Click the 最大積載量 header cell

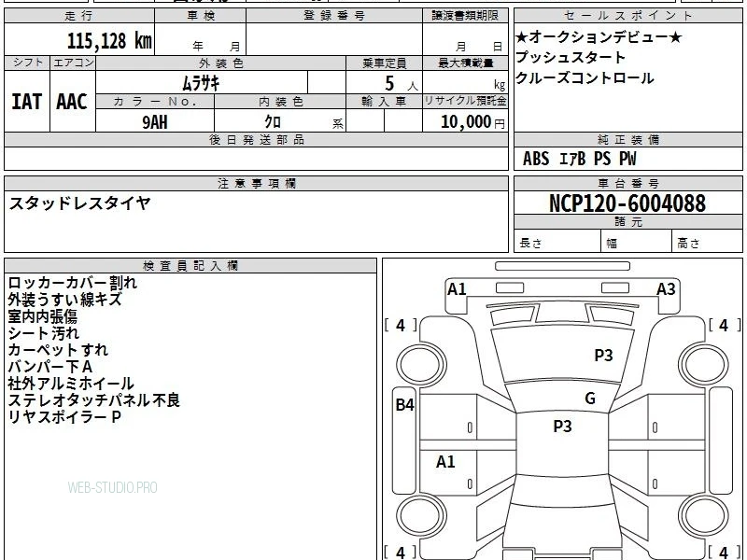[x=465, y=63]
